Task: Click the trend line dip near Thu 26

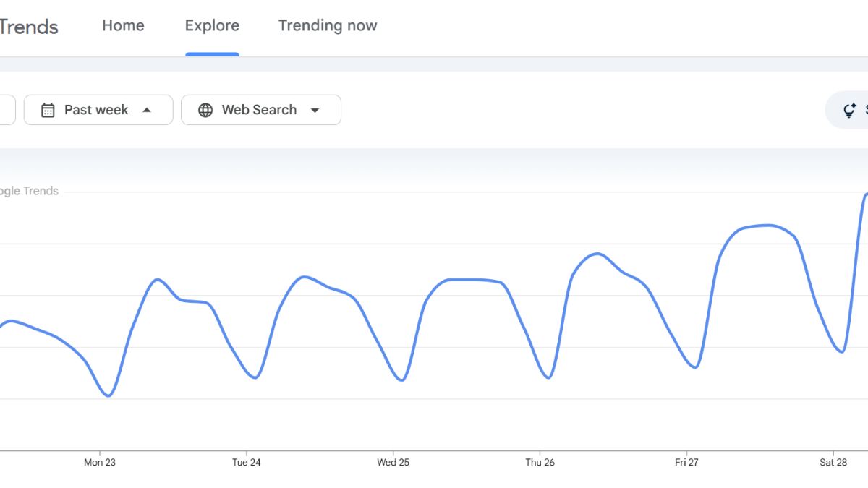Action: click(x=548, y=376)
